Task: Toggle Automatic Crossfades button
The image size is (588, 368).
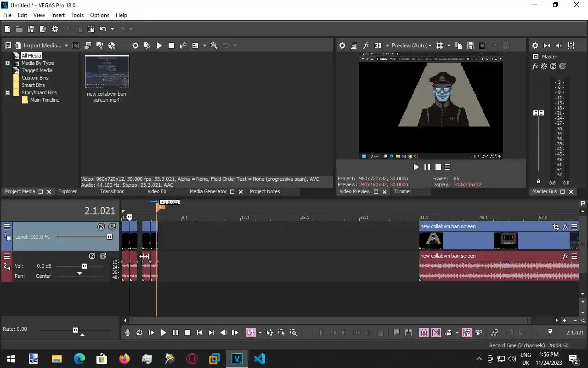Action: [x=436, y=333]
